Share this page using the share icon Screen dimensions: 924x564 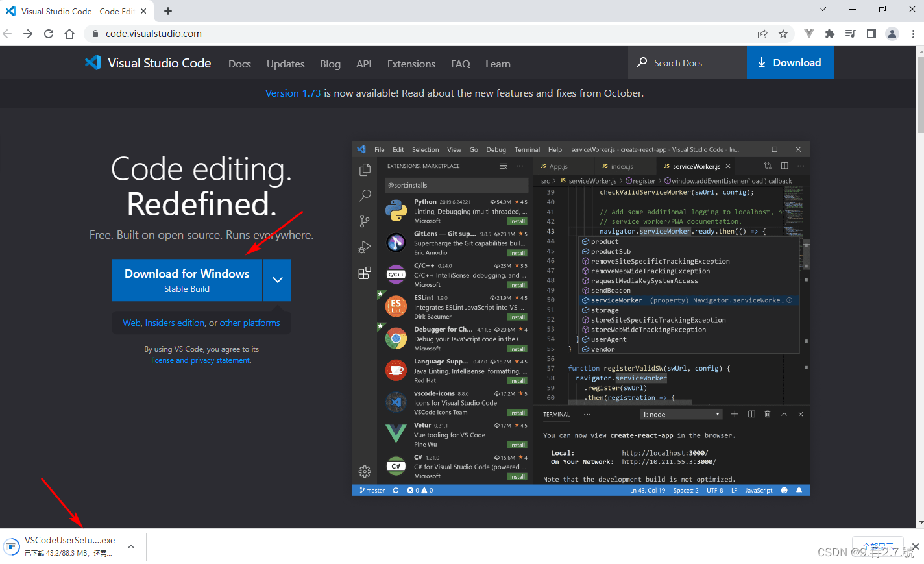(762, 34)
